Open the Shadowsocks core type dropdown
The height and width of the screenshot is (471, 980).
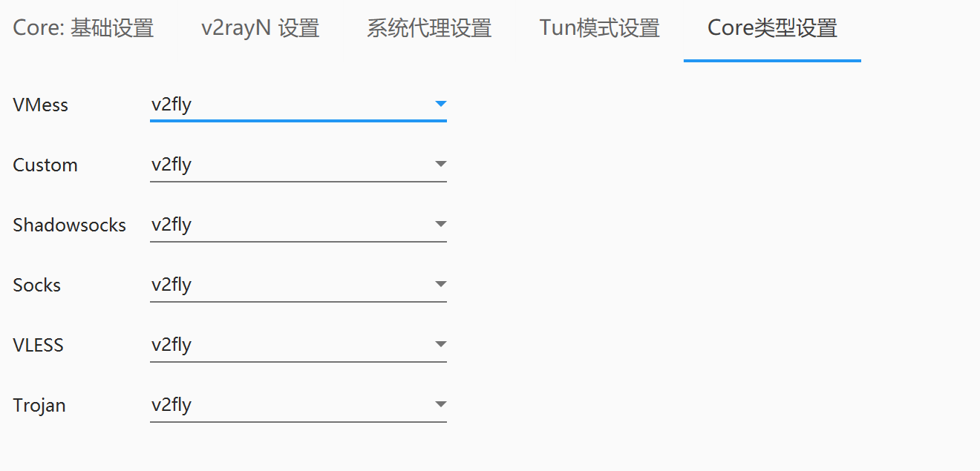297,224
